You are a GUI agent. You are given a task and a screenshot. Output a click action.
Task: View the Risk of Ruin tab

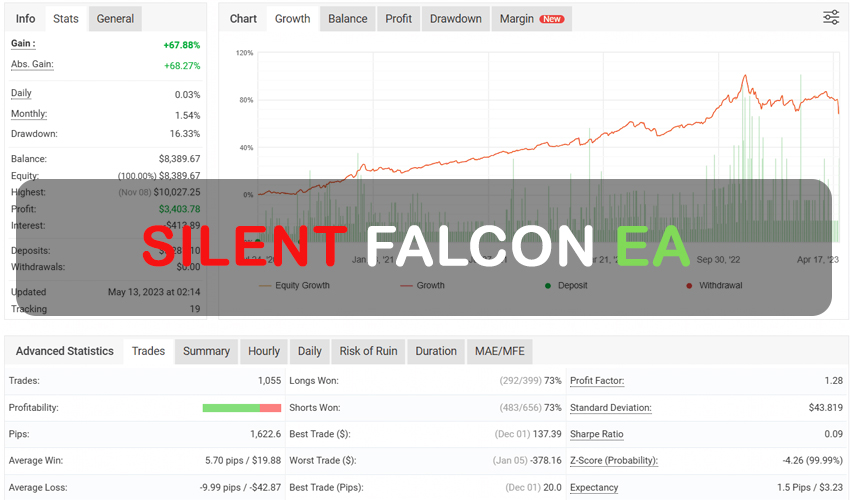[x=368, y=351]
